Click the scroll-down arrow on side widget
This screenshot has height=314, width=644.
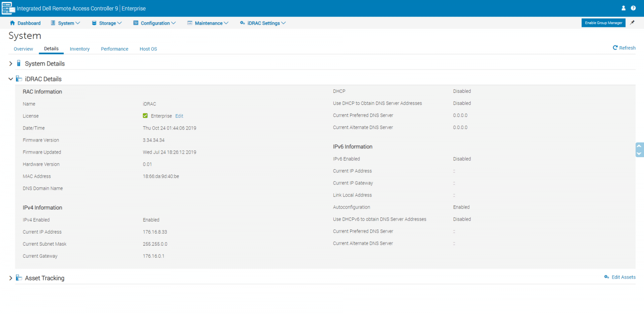[639, 154]
